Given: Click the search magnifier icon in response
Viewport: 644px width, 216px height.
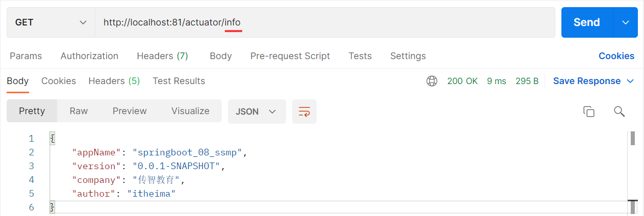Looking at the screenshot, I should pos(619,112).
